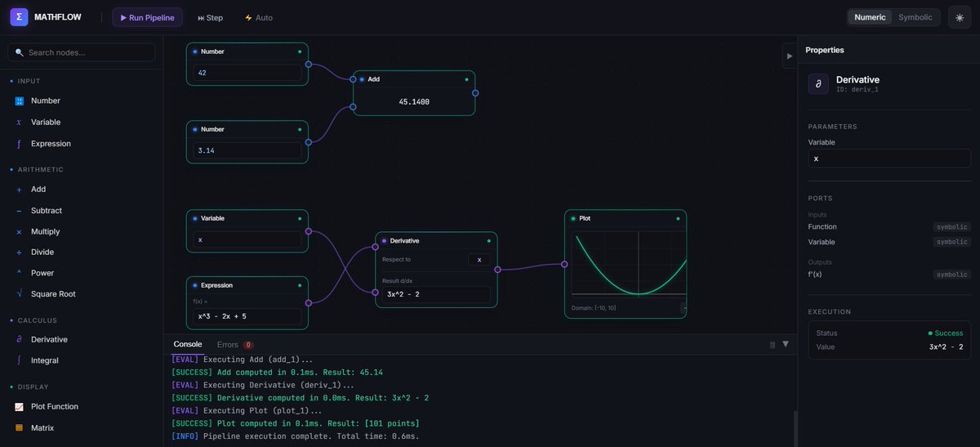Image resolution: width=980 pixels, height=447 pixels.
Task: Switch to Symbolic mode
Action: (915, 17)
